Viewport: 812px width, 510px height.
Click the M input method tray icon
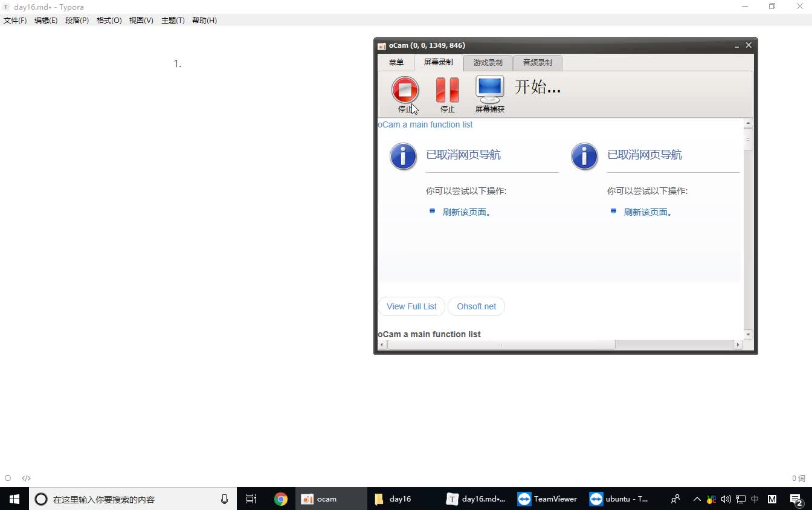772,499
